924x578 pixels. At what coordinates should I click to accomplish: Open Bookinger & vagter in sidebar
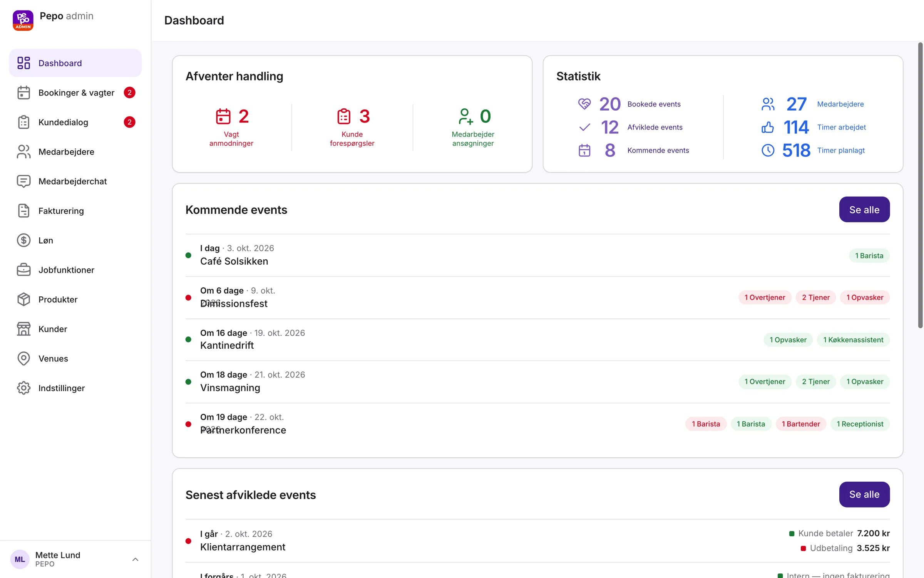click(75, 92)
